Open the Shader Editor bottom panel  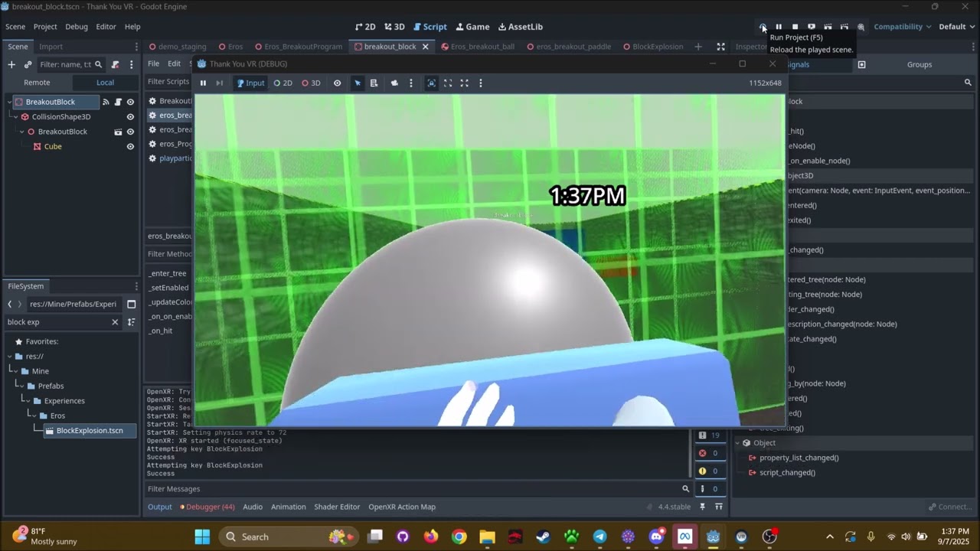click(337, 507)
